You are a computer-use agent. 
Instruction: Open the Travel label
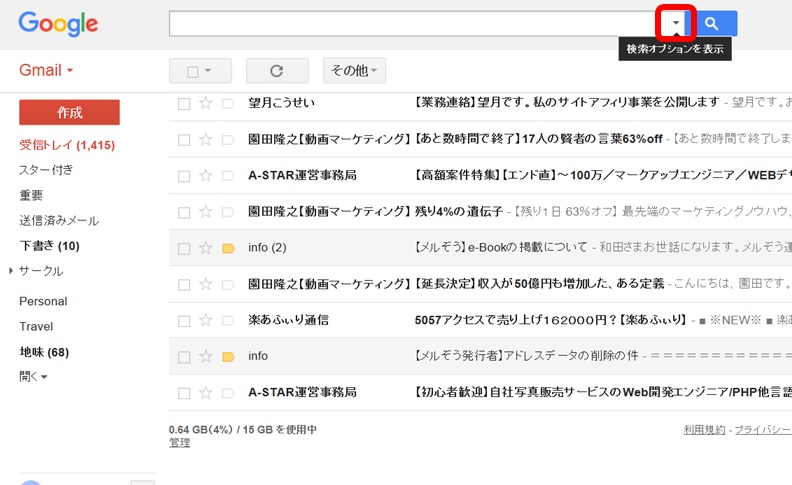(x=36, y=326)
